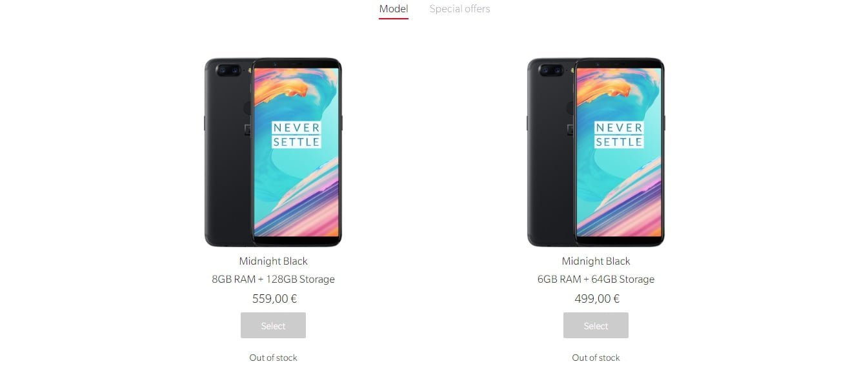Click NEVER SETTLE logo on 128GB phone
Viewport: 868px width, 375px height.
pos(296,134)
